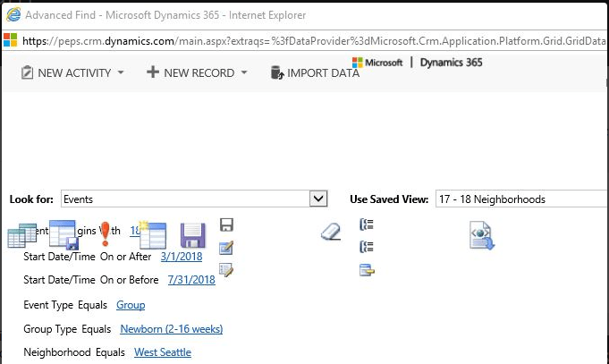
Task: Save query using purple floppy disk icon
Action: [x=193, y=235]
